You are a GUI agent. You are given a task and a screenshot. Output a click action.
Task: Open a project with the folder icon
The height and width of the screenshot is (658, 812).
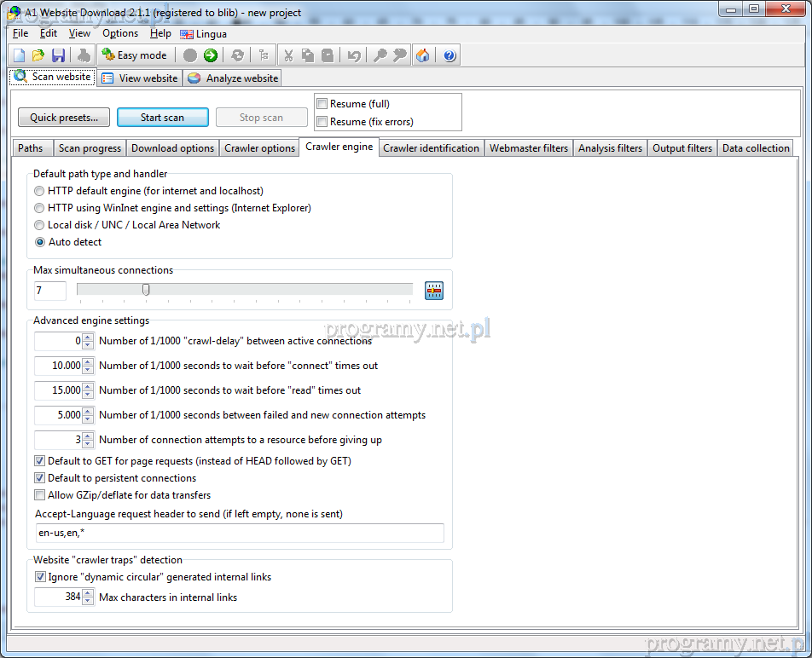38,55
